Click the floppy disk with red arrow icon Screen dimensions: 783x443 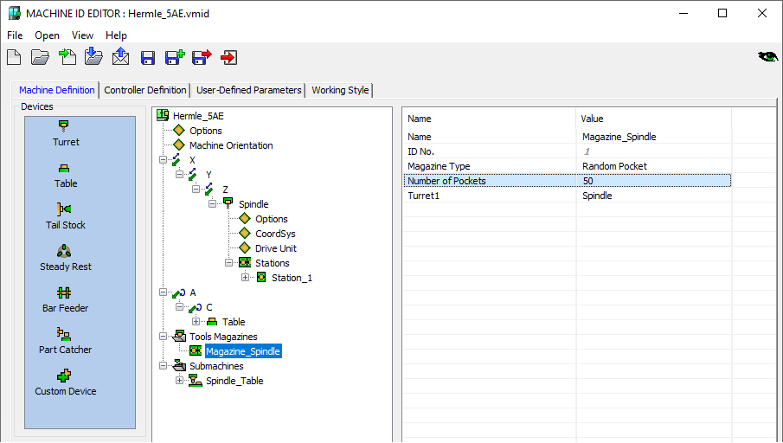202,57
